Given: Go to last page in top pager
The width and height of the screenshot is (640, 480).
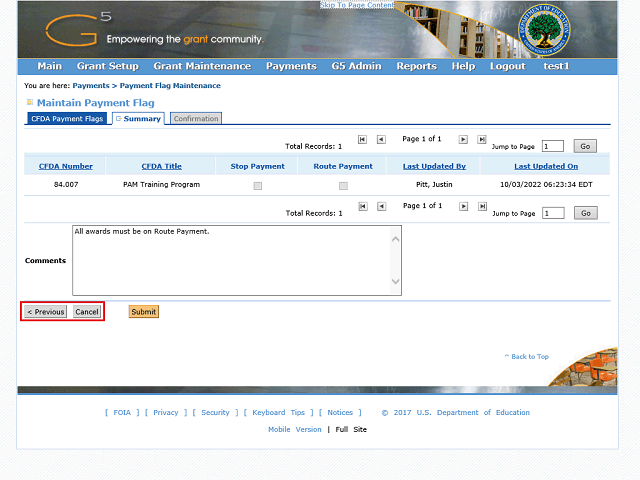Looking at the screenshot, I should [482, 140].
